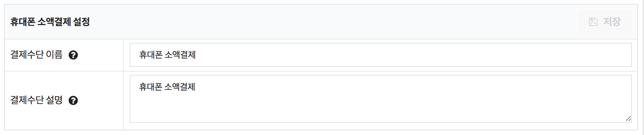Open help tooltip for 결제수단 설명

point(73,101)
